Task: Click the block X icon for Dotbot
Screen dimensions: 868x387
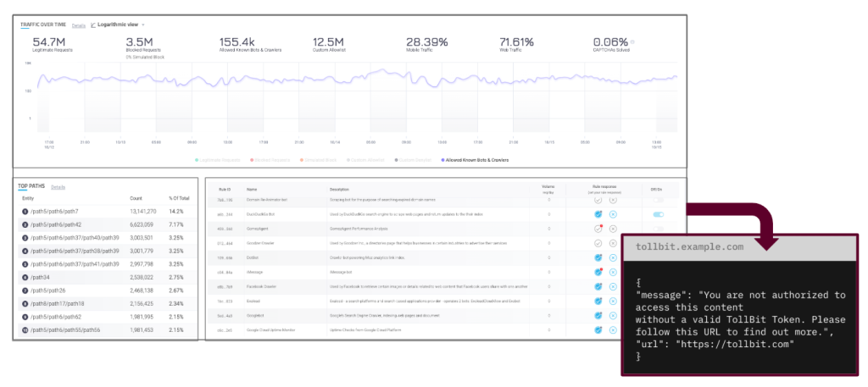Action: pos(613,257)
